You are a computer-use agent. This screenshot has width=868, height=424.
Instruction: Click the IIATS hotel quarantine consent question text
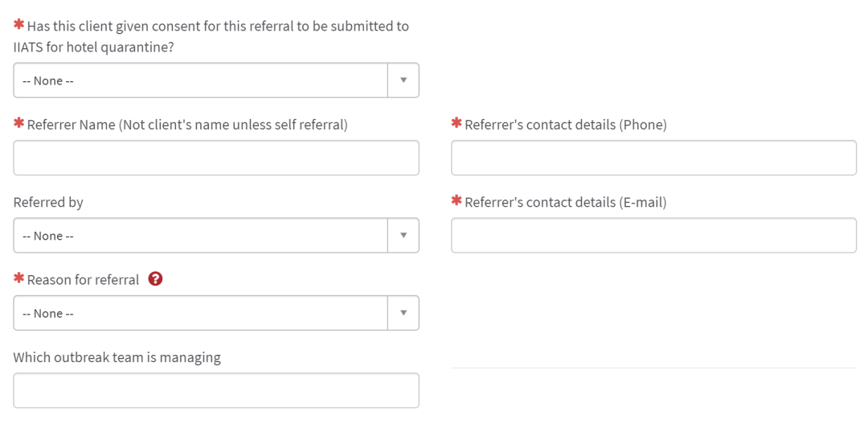(x=211, y=36)
